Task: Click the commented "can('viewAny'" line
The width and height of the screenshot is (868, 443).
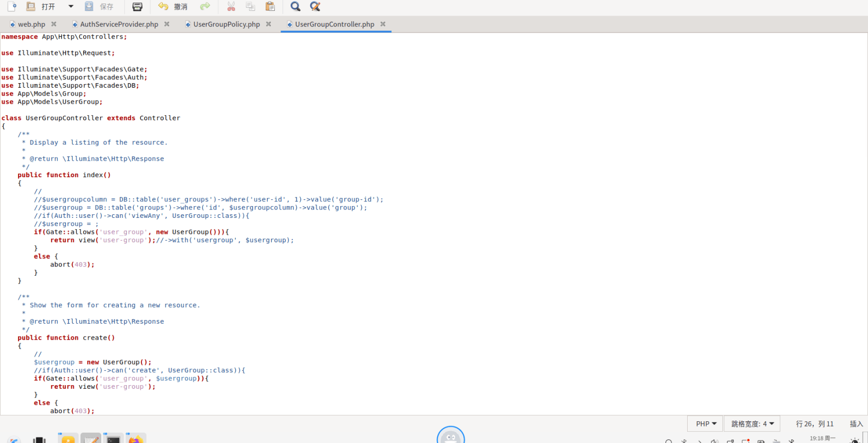Action: (142, 216)
